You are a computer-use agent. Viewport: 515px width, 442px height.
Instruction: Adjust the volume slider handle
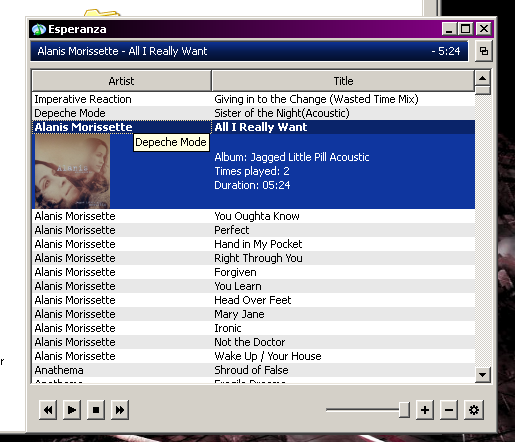click(404, 410)
